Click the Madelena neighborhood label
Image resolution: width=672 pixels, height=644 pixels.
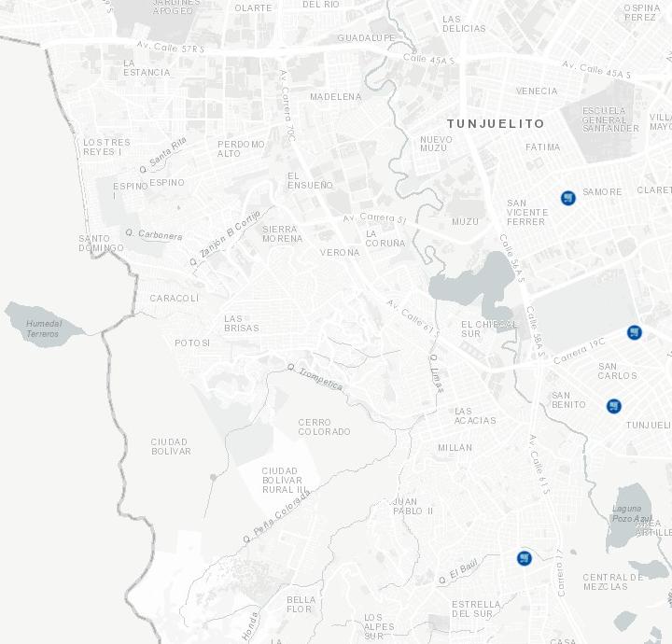pos(335,97)
